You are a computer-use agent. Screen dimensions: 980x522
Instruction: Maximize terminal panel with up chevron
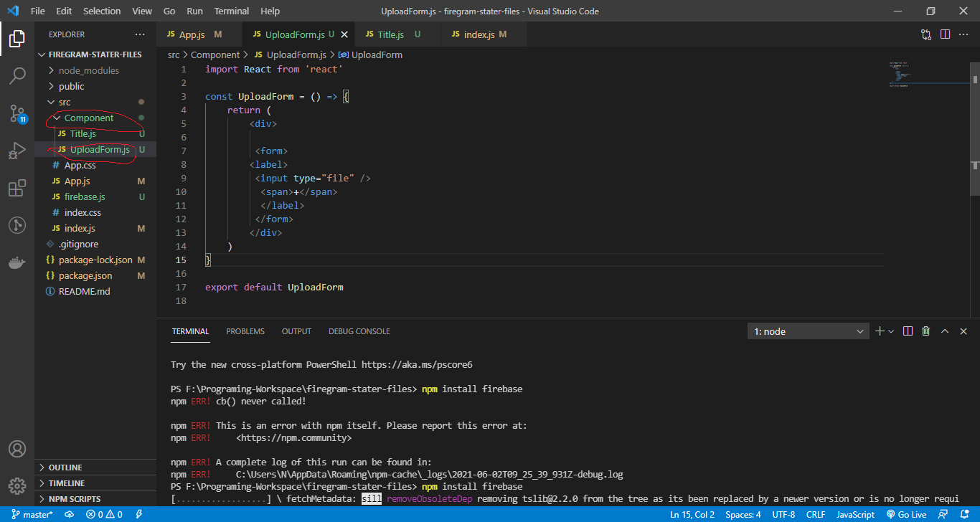point(945,331)
